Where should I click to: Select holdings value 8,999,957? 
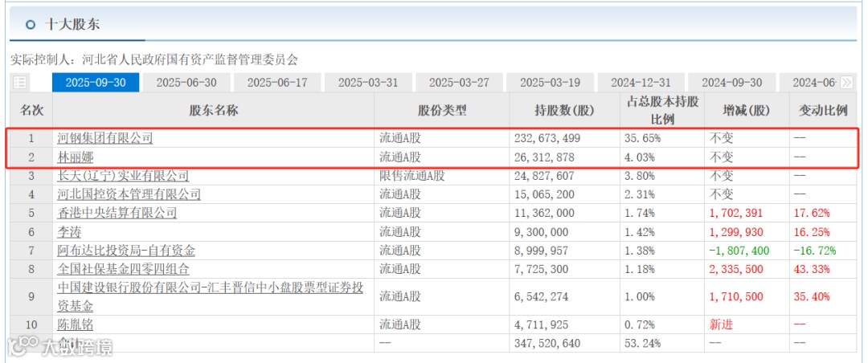point(543,251)
